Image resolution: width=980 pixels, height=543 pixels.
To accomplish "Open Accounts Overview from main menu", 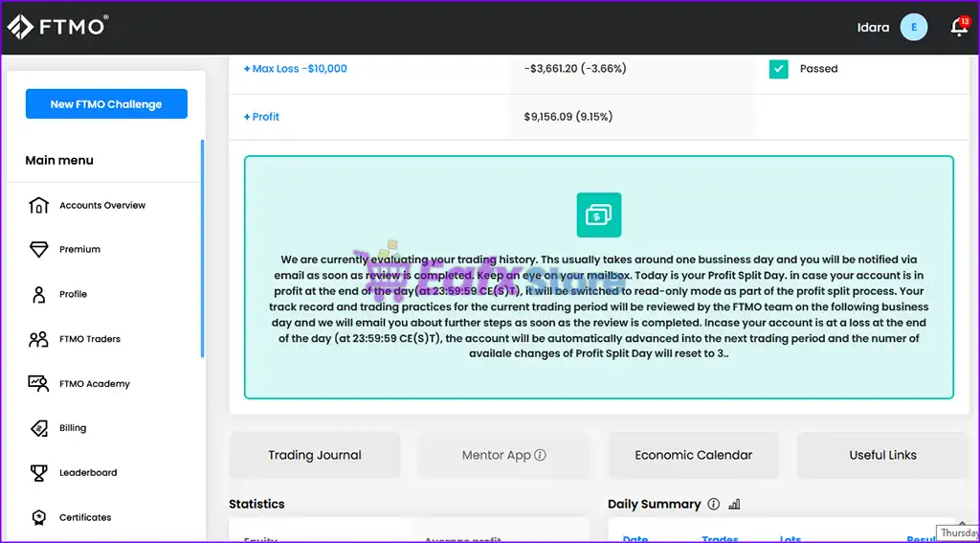I will (x=102, y=205).
